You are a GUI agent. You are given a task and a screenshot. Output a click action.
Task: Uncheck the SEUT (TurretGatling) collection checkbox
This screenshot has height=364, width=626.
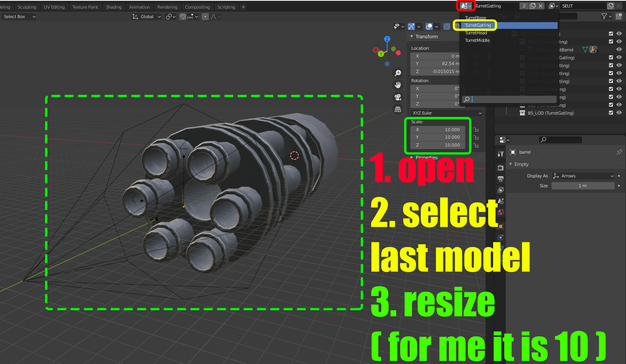click(x=611, y=34)
